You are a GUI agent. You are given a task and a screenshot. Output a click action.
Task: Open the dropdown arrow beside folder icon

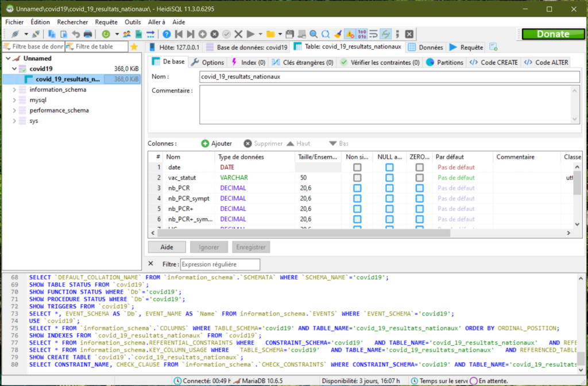click(280, 34)
